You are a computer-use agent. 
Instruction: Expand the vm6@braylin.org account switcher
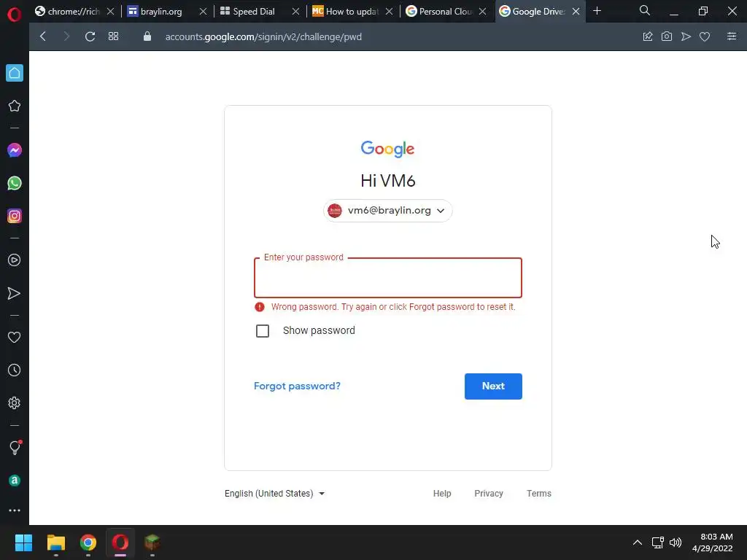pos(388,211)
